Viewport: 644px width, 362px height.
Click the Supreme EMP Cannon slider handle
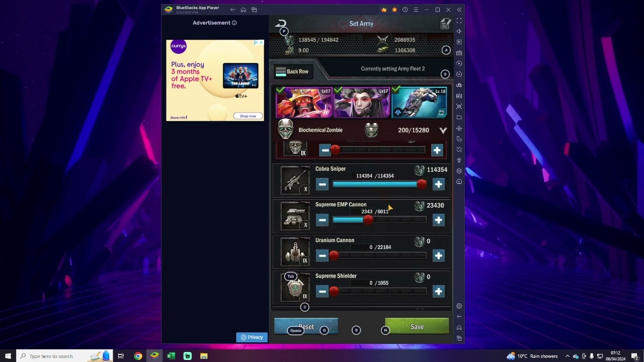tap(368, 220)
